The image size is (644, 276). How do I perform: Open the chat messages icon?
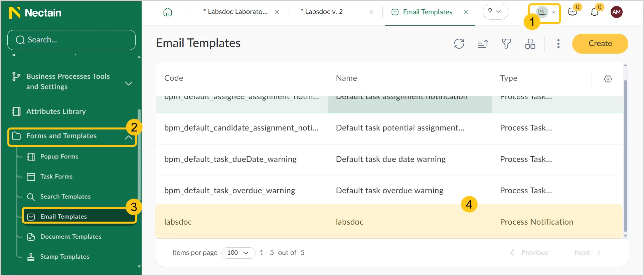point(573,12)
